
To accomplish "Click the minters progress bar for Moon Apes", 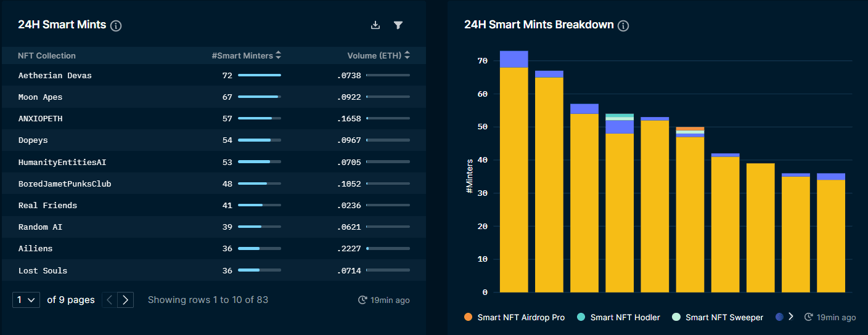I will [x=260, y=97].
